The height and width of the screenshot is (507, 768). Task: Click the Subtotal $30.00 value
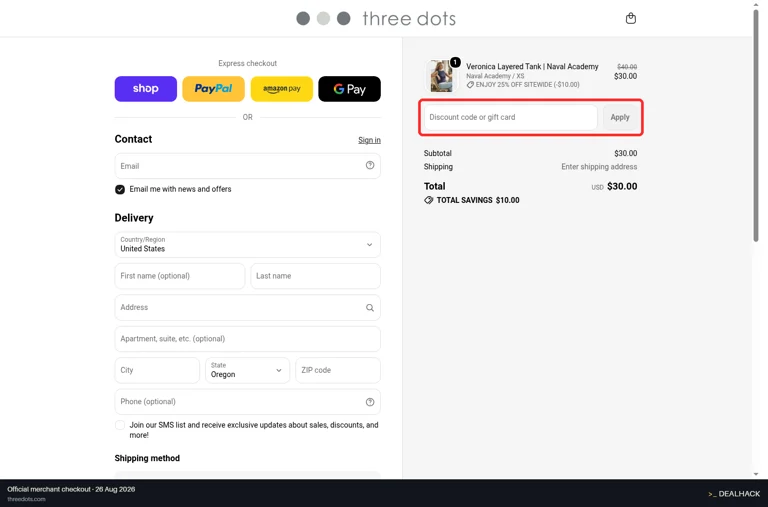pos(625,153)
